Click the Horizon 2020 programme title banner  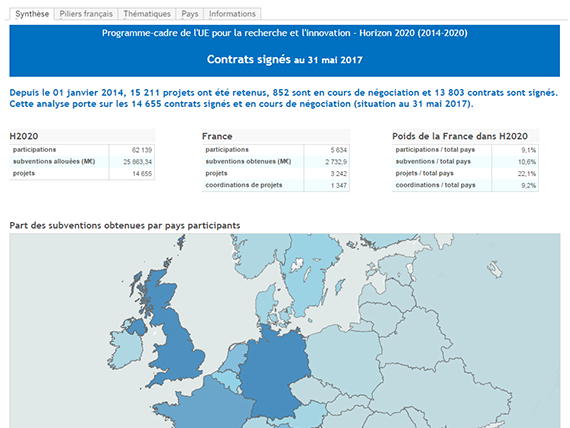tap(285, 33)
